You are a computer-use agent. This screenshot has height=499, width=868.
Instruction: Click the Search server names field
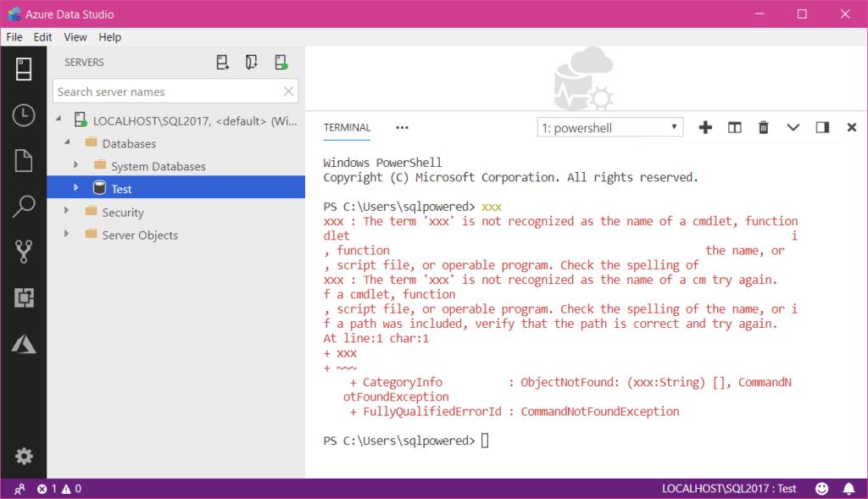(167, 91)
